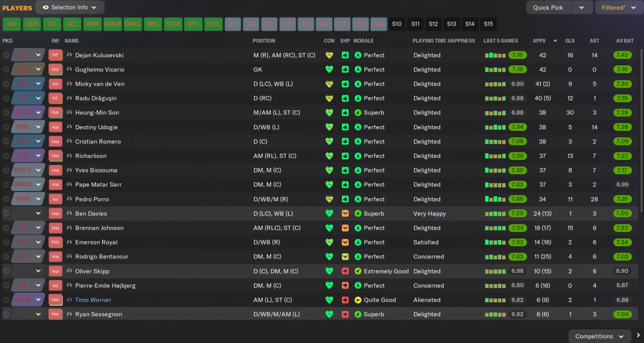Open the STCR position dropdown for Timo Werner
644x343 pixels.
[28, 300]
